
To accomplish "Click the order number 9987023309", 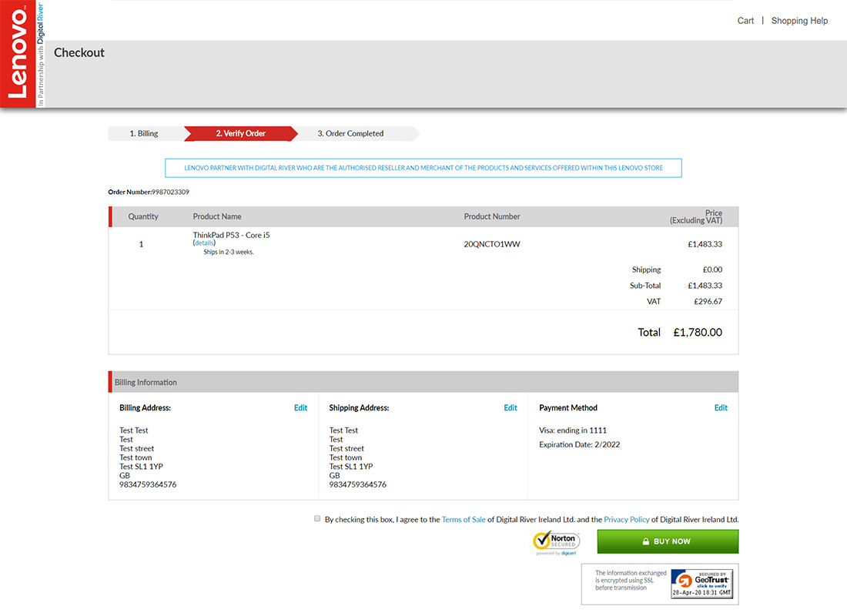I will pyautogui.click(x=170, y=192).
